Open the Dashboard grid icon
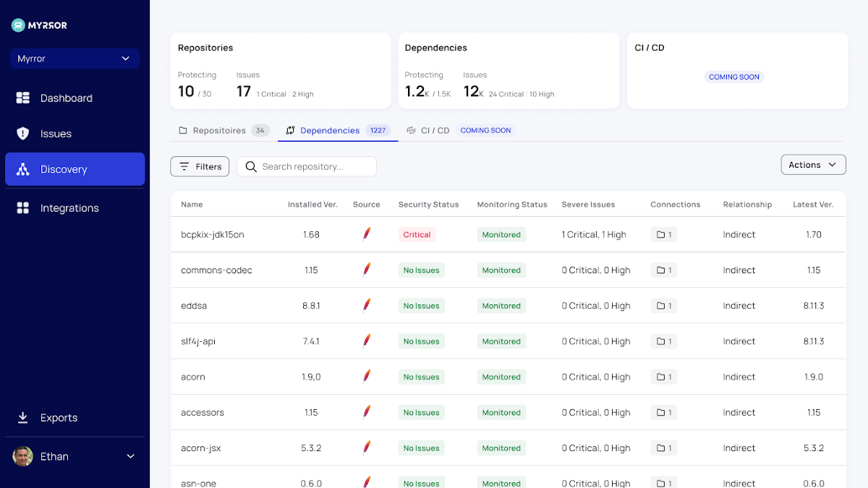Screen dimensions: 868x488 23,98
